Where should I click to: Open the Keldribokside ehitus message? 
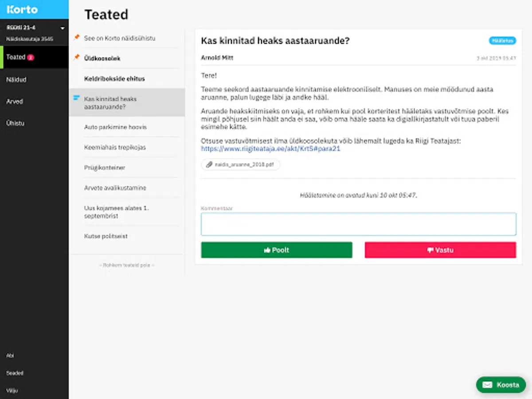point(114,78)
